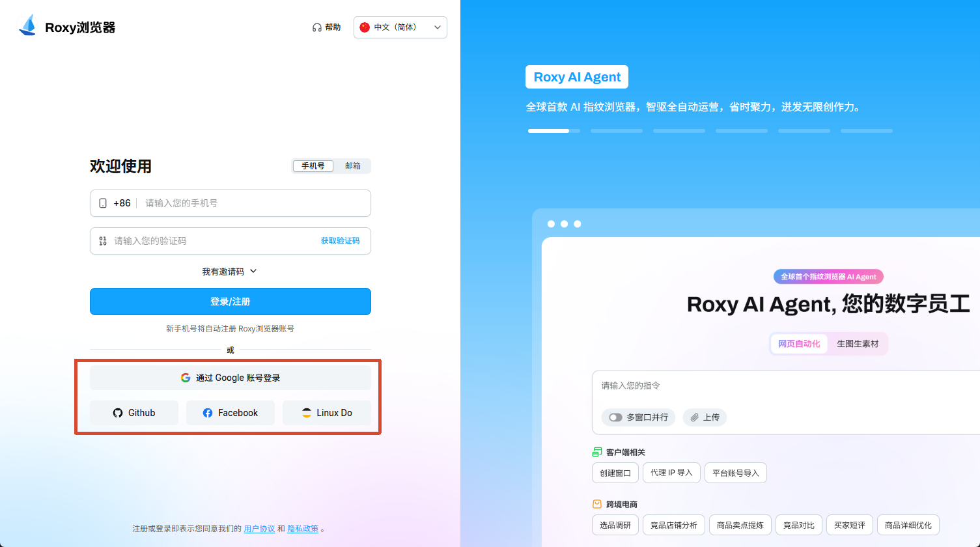Sign in with 通过 Google 账号登录
Screen dimensions: 980x547
[x=231, y=378]
